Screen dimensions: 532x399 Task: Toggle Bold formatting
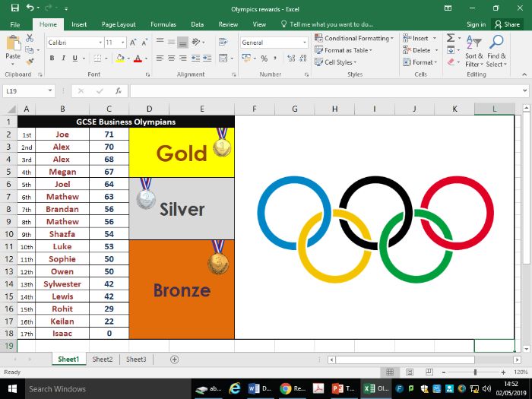click(x=52, y=59)
